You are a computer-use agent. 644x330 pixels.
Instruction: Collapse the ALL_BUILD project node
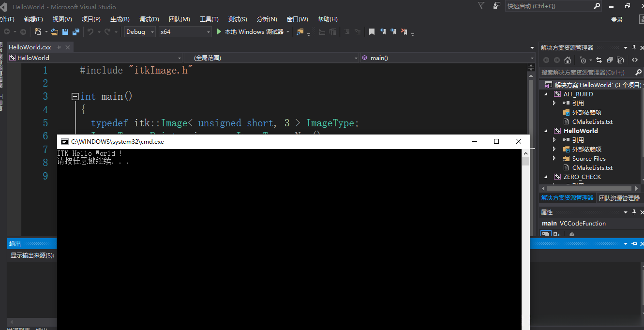tap(546, 94)
